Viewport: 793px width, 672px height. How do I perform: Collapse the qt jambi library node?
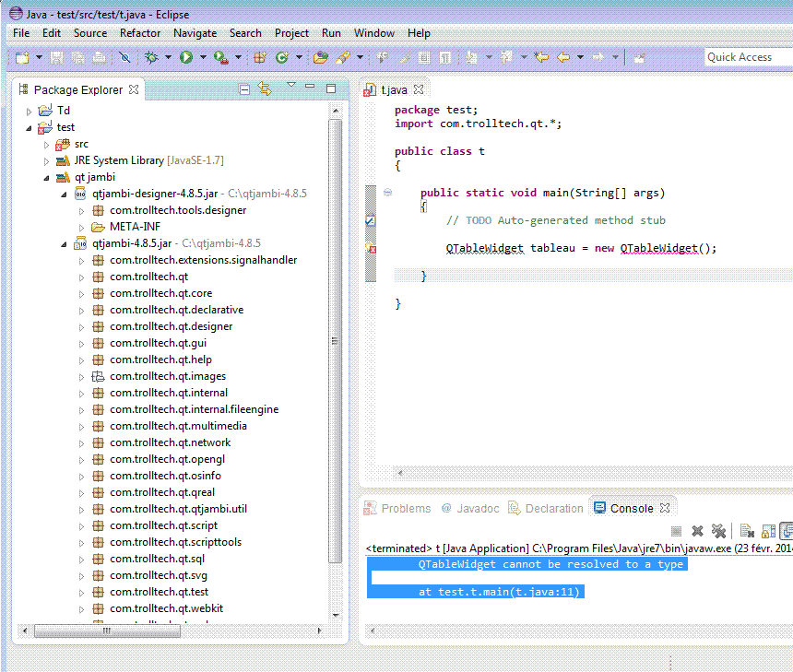click(x=46, y=178)
